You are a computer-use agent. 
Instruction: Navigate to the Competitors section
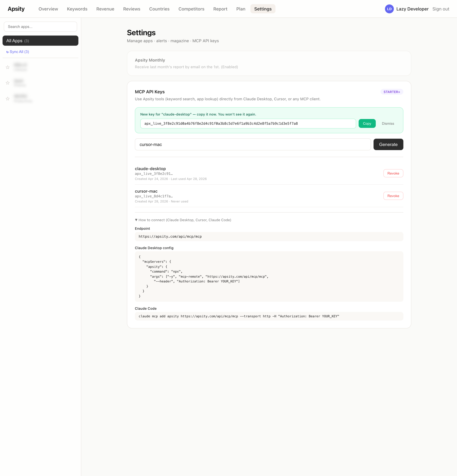coord(191,9)
